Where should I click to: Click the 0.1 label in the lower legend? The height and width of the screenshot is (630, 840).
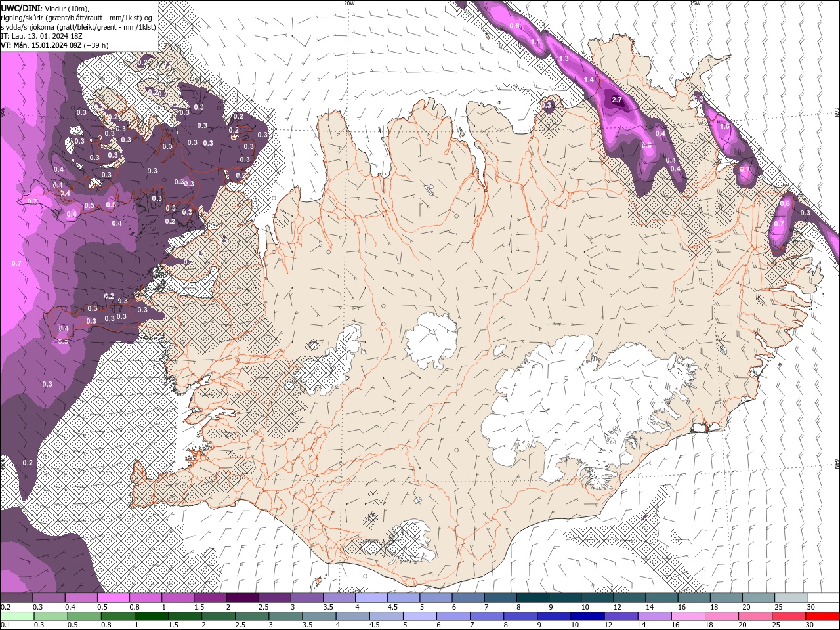point(5,625)
